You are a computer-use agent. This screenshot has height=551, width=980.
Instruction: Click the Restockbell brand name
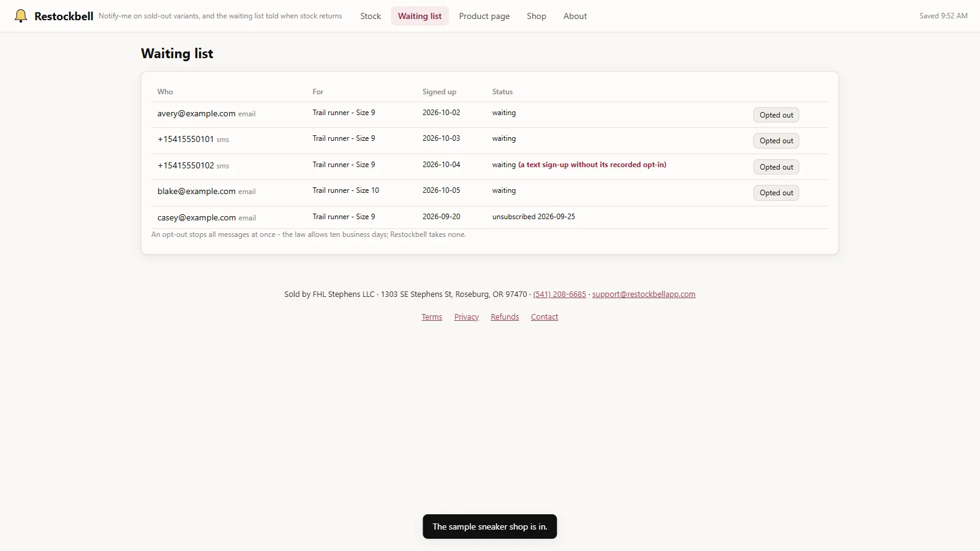[64, 17]
